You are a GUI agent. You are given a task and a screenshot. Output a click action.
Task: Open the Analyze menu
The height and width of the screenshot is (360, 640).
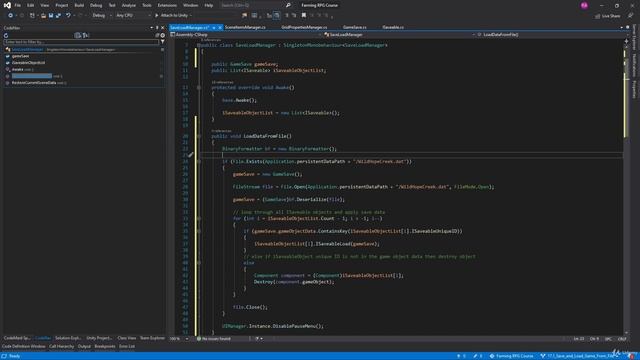(129, 5)
